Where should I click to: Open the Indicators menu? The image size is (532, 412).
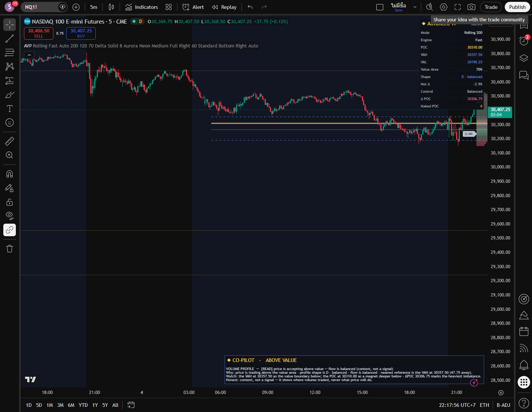[141, 7]
